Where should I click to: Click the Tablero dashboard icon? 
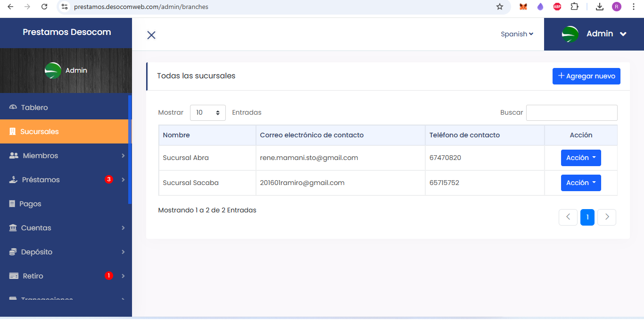click(x=13, y=108)
